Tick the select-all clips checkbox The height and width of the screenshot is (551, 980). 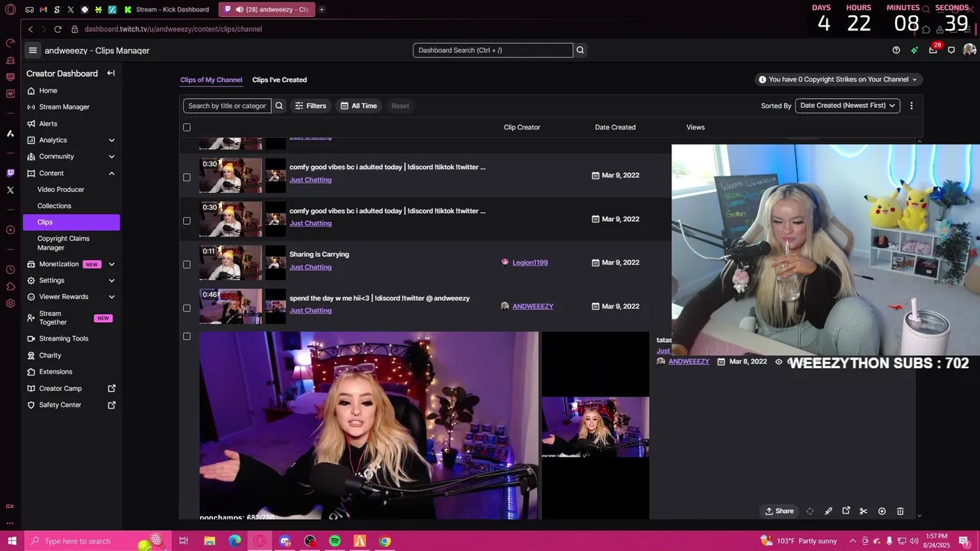tap(187, 127)
